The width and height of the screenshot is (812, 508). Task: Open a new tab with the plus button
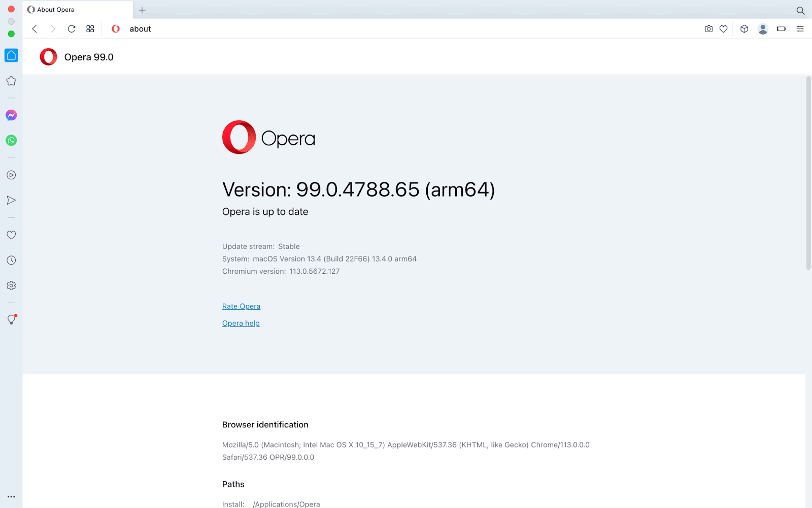pyautogui.click(x=142, y=10)
